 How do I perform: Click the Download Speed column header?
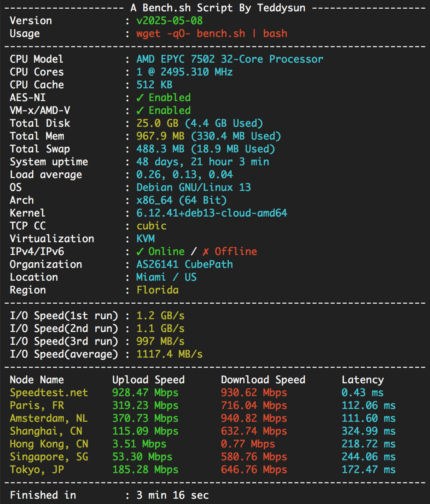point(263,380)
